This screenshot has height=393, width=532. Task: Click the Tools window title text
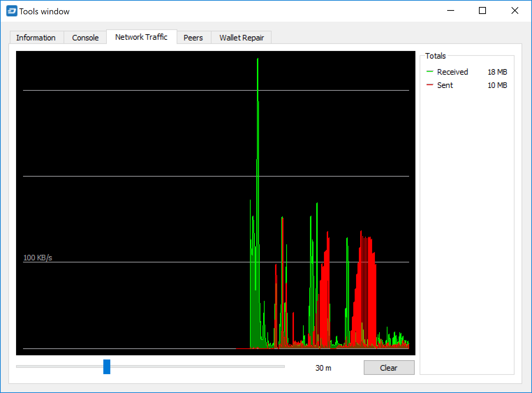44,12
